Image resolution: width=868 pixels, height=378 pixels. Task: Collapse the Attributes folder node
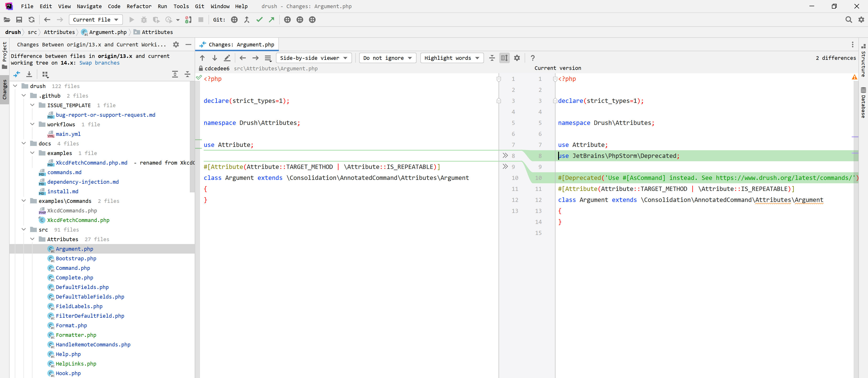click(32, 239)
